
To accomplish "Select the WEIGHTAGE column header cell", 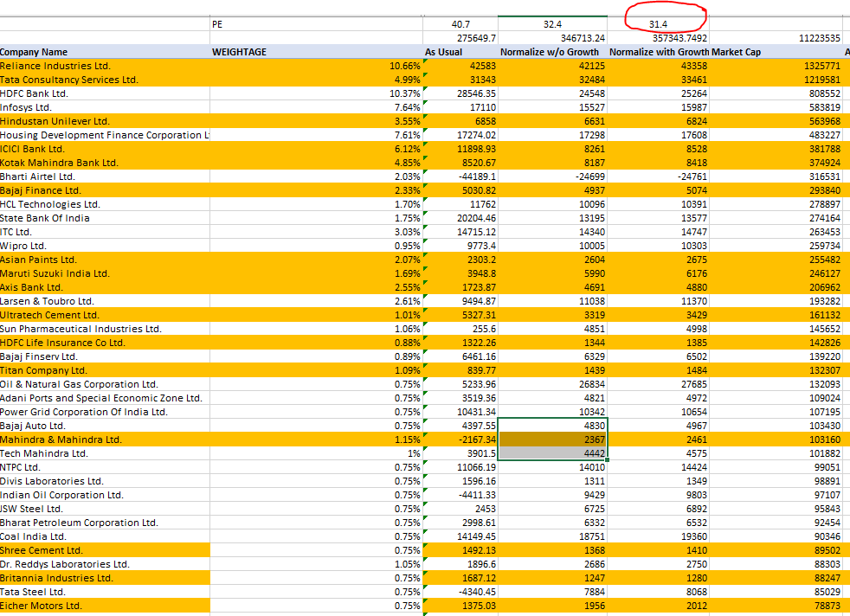I will tap(241, 52).
